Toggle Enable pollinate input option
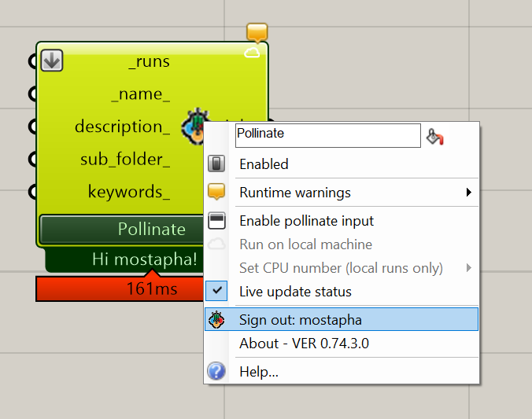 (x=342, y=221)
